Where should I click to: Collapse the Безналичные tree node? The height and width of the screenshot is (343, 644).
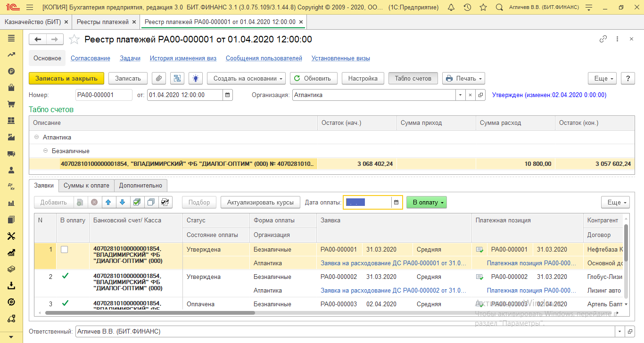pos(45,151)
